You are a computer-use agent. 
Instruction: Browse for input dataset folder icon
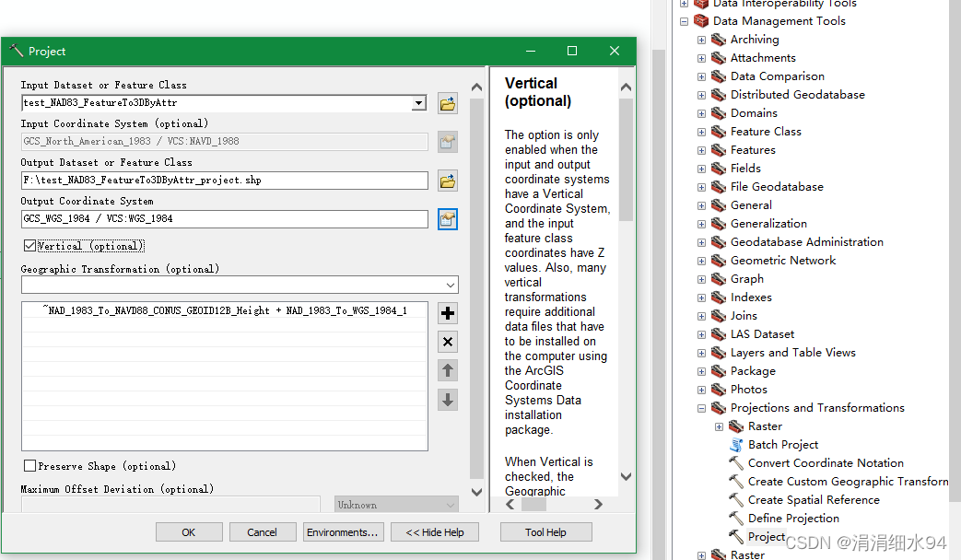(x=448, y=103)
